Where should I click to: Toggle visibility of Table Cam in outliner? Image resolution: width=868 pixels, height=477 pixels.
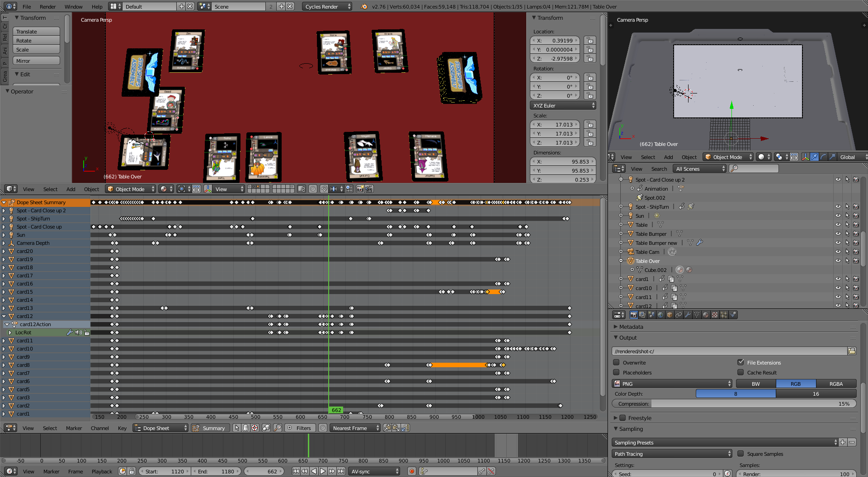coord(838,252)
